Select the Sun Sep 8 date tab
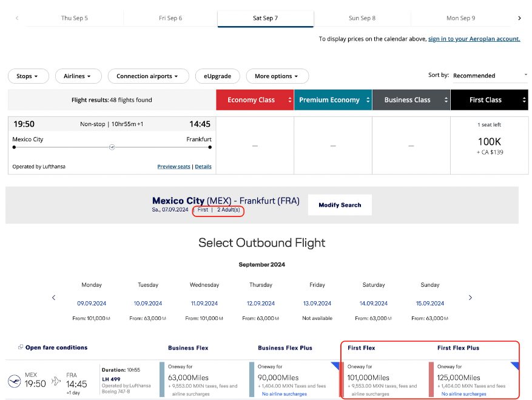 coord(362,18)
